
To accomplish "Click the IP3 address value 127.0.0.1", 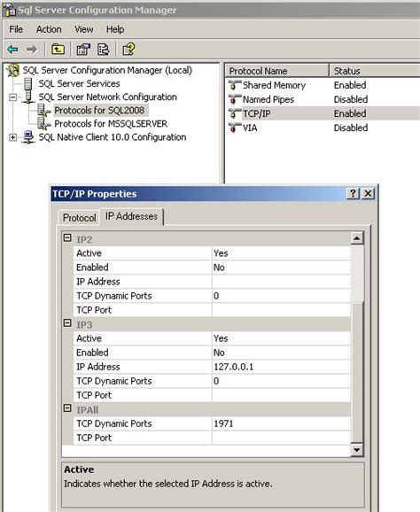I will pyautogui.click(x=281, y=367).
